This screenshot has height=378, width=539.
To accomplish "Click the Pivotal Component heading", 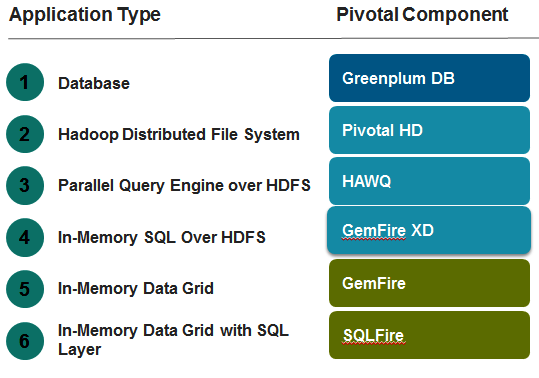I will coord(422,15).
